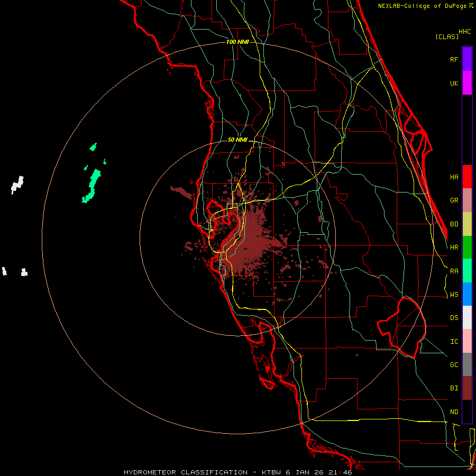Click the IC light-pink legend swatch
The height and width of the screenshot is (476, 476).
click(x=467, y=341)
